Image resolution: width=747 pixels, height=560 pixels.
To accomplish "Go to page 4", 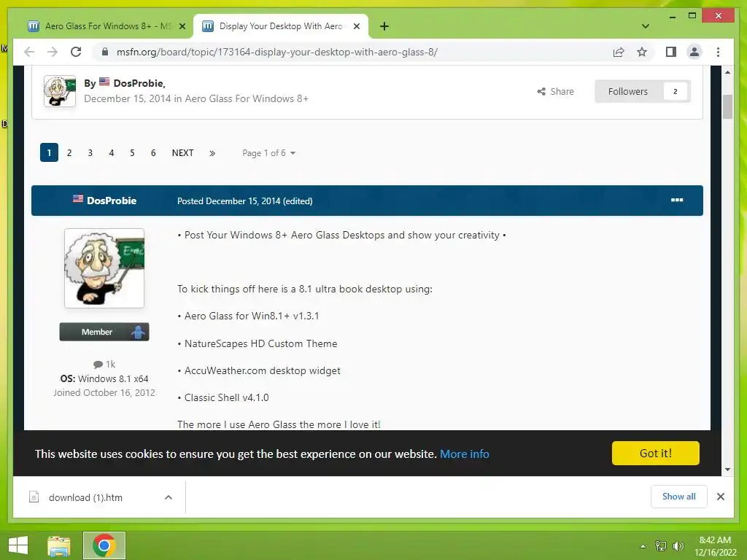I will pyautogui.click(x=111, y=153).
